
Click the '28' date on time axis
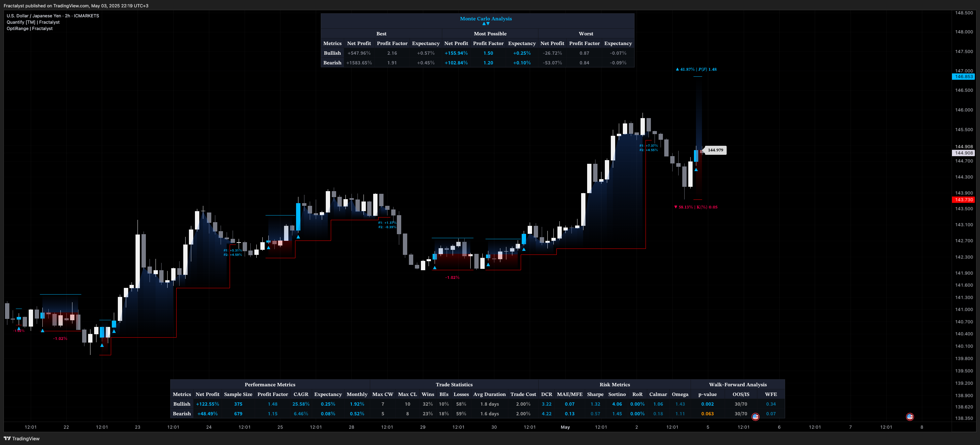pos(351,428)
